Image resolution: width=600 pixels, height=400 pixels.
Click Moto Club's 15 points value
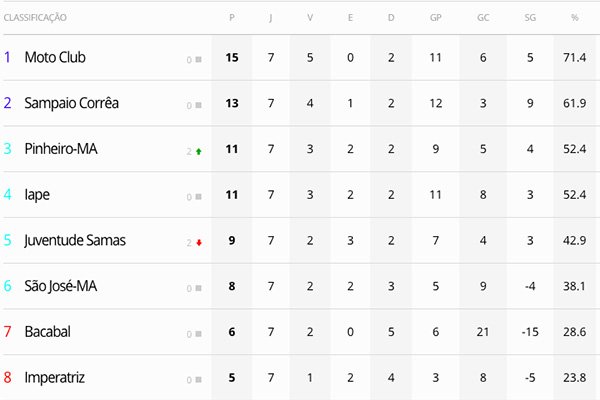[232, 57]
